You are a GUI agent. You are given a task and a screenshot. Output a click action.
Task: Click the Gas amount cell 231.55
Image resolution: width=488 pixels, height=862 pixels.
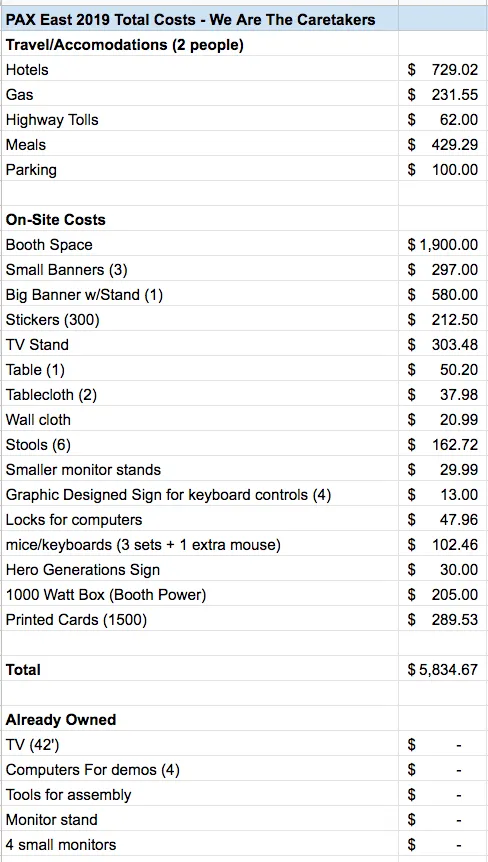point(443,95)
